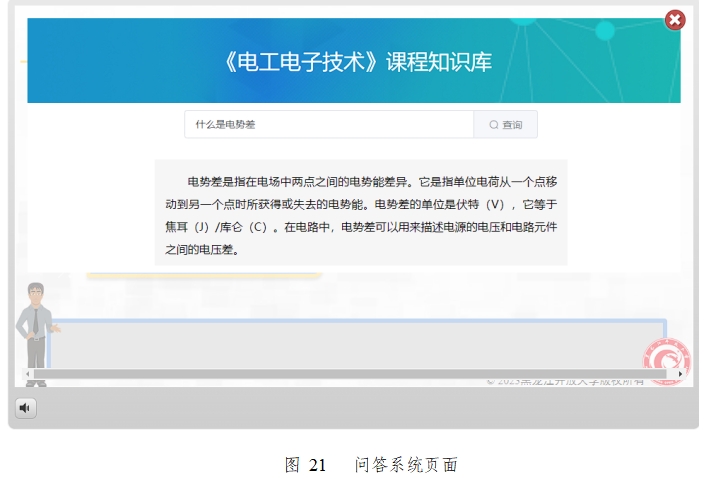
Task: Click the magnifier icon in the search button
Action: (494, 125)
